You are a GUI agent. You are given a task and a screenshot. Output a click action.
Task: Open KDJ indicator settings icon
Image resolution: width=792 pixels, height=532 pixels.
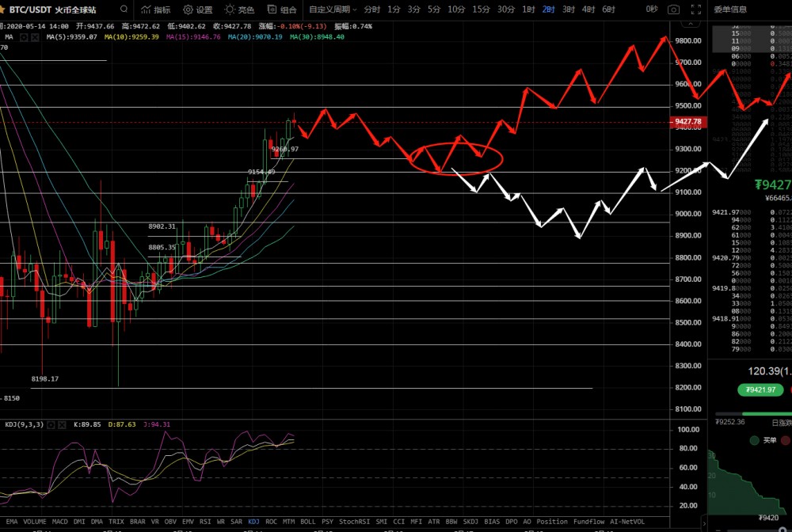(x=50, y=424)
